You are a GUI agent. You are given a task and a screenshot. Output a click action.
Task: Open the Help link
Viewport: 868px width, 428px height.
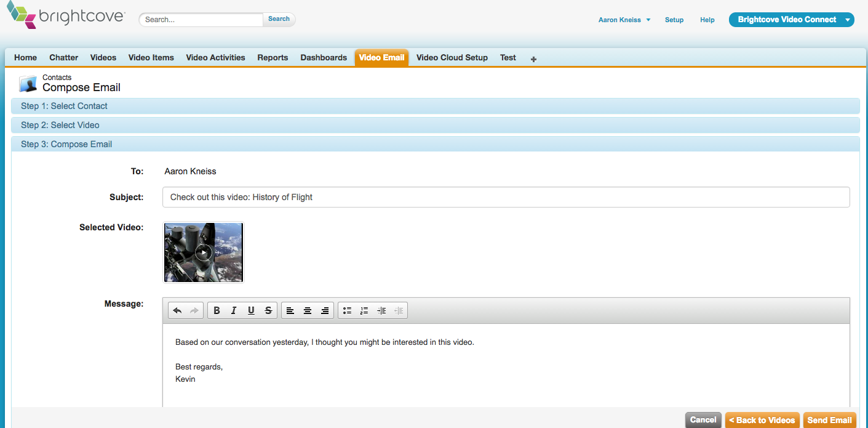tap(707, 20)
